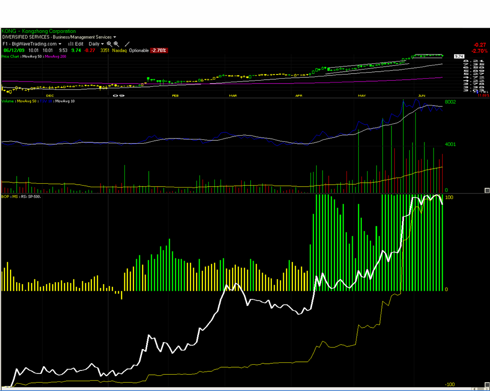Click the horizontal scrollbar at chart bottom

point(245,389)
